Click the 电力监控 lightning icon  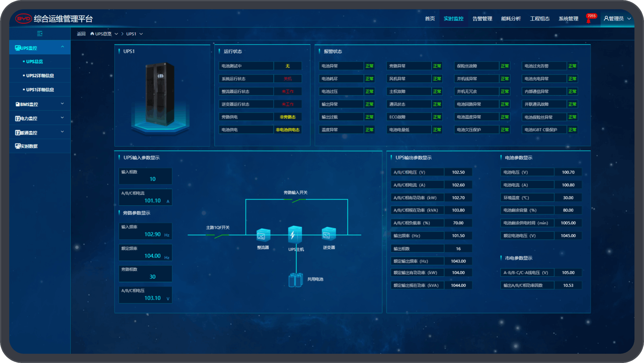(x=18, y=118)
